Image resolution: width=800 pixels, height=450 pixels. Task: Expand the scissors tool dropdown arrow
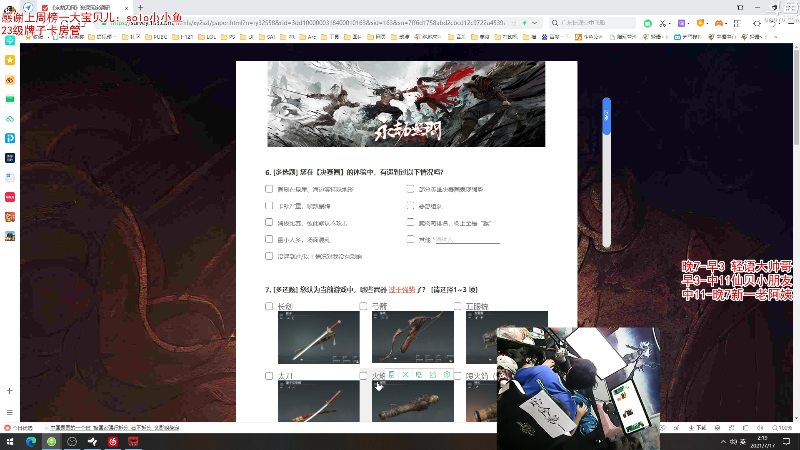click(671, 23)
